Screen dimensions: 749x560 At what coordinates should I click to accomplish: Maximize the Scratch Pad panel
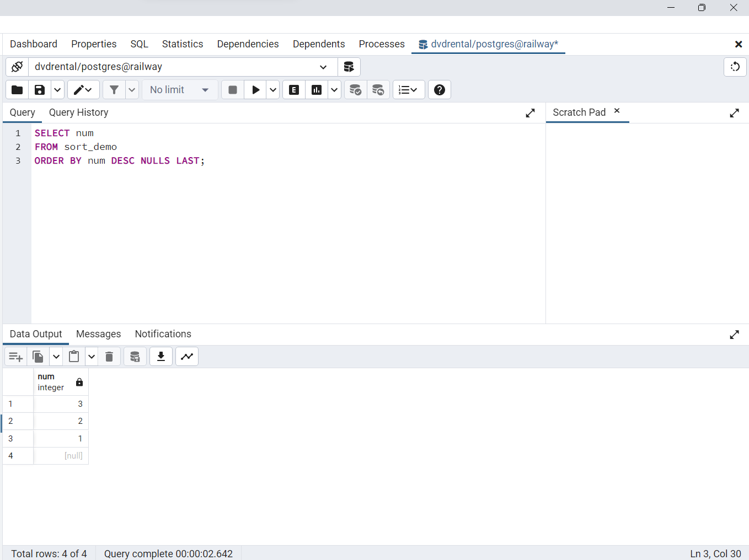pyautogui.click(x=734, y=113)
